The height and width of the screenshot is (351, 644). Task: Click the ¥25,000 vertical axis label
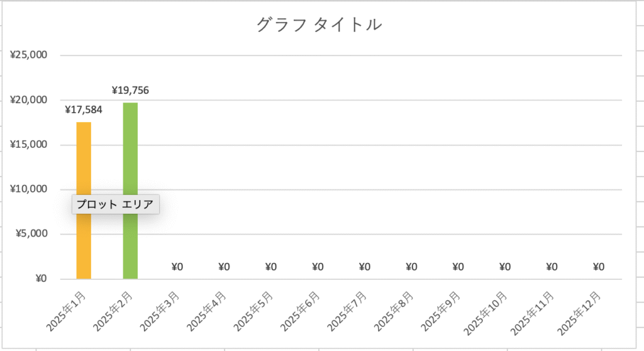tap(28, 55)
